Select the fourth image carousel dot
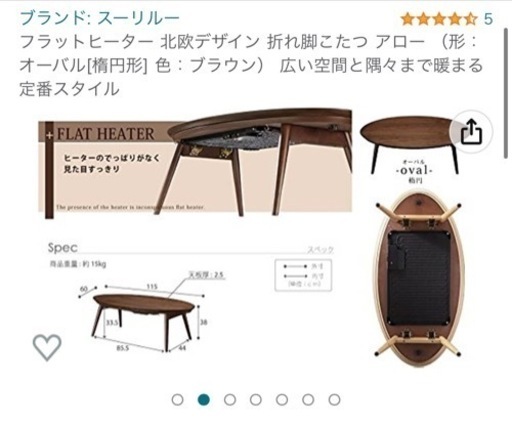This screenshot has height=427, width=512. click(x=256, y=399)
